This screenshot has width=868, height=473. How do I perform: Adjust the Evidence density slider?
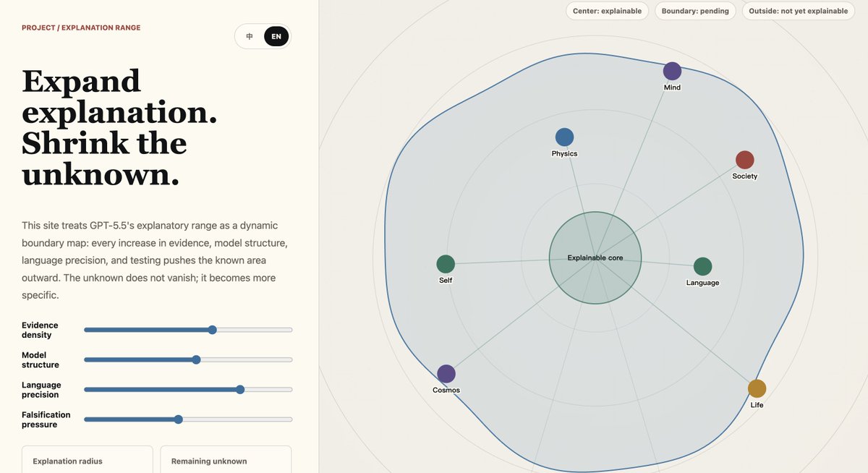tap(188, 330)
